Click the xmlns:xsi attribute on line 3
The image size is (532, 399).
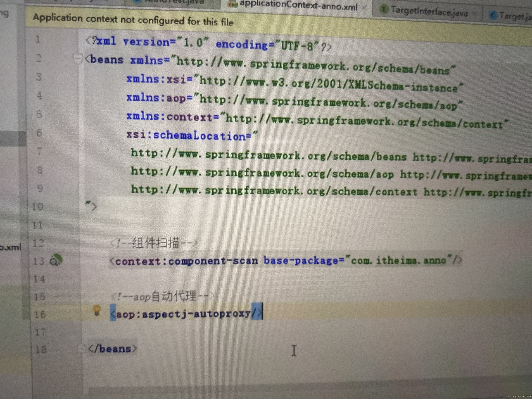(x=295, y=83)
